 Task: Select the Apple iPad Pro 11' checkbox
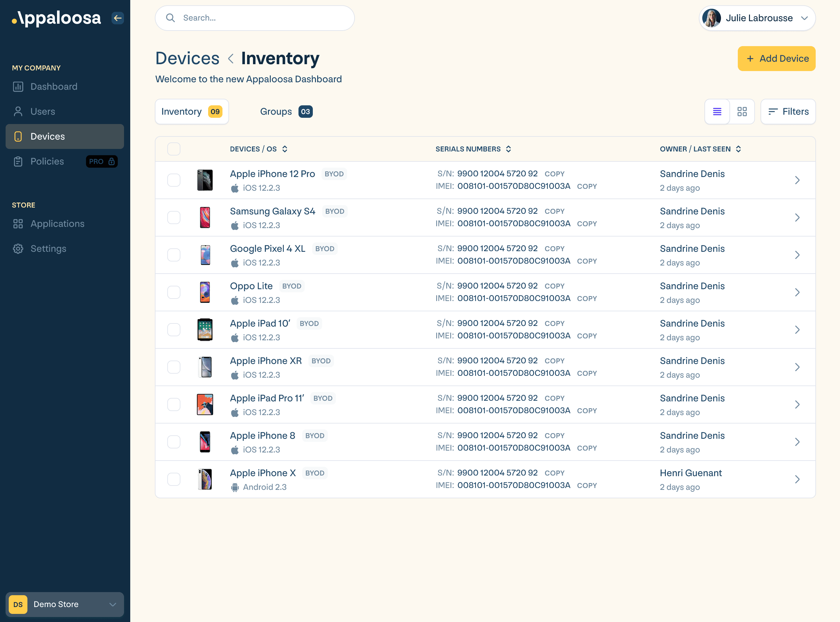(174, 404)
